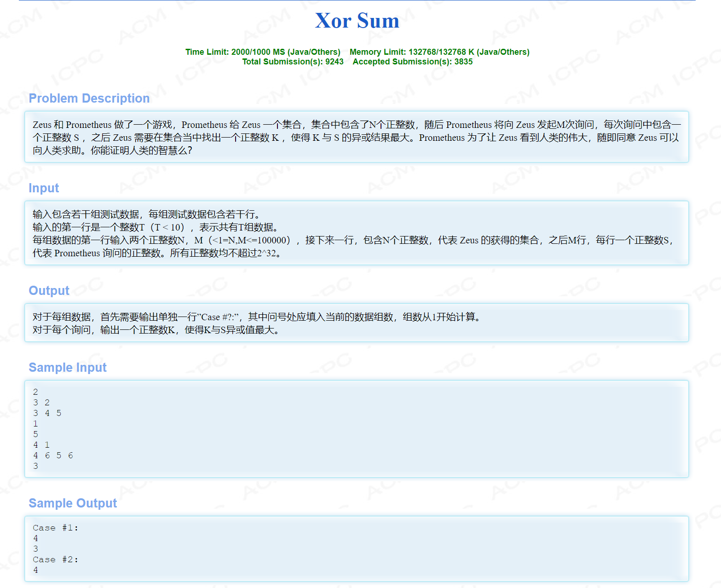Click the 'Problem Description' heading
Image resolution: width=721 pixels, height=588 pixels.
(89, 98)
